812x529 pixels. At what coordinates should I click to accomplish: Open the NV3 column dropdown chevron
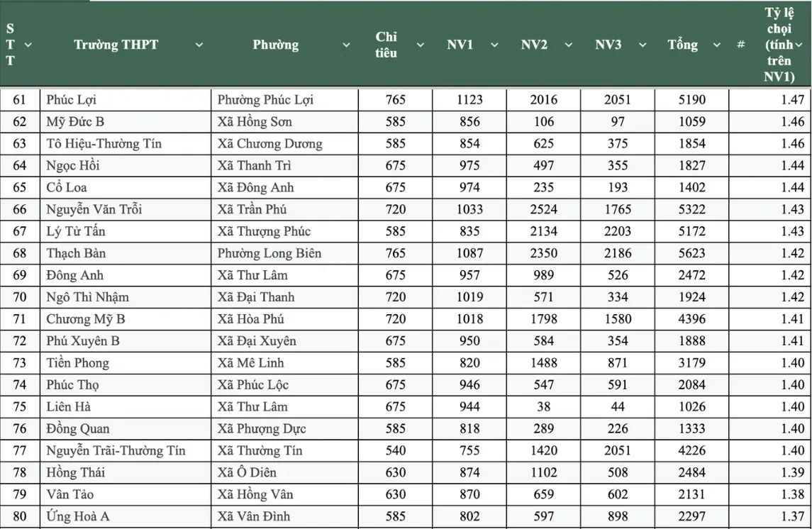point(643,45)
